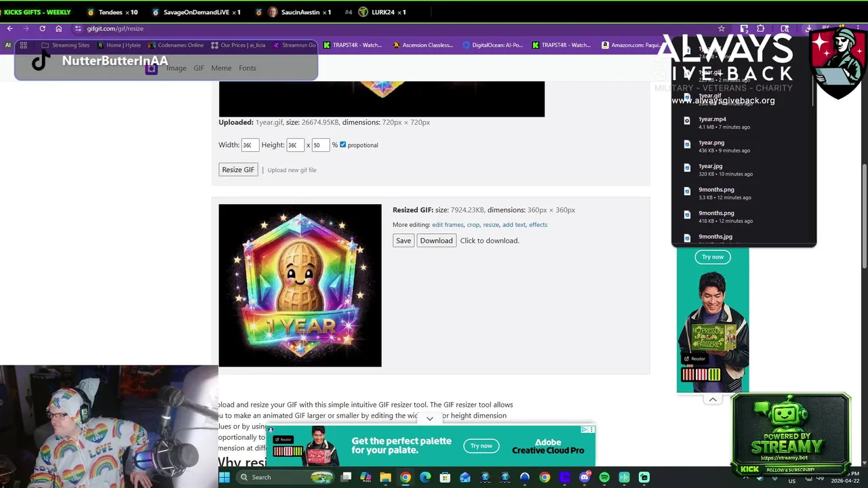
Task: Open Windows Start menu
Action: coord(224,477)
